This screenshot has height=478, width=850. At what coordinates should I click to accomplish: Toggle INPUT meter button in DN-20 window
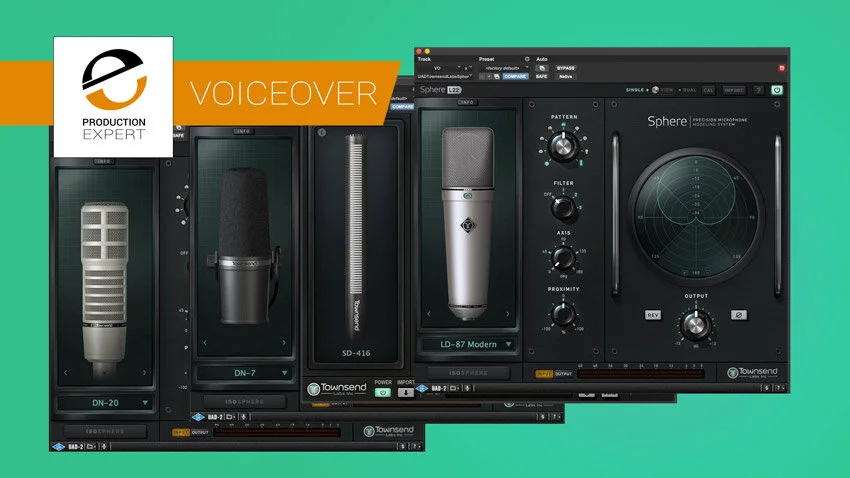click(181, 432)
